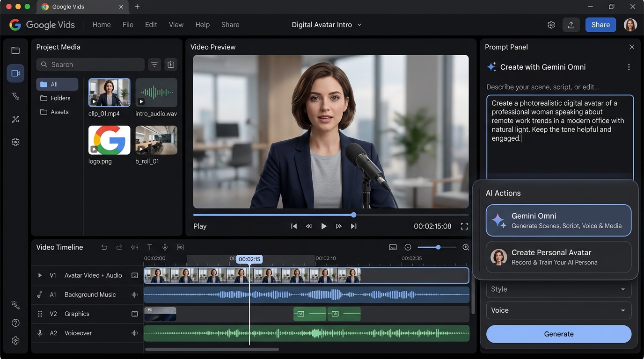Click the timeline view icon left of zoom out

click(393, 247)
